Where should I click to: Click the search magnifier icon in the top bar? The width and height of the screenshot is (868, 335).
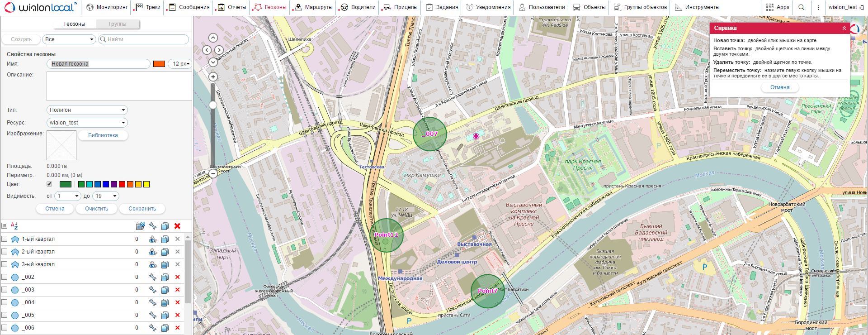click(x=802, y=7)
